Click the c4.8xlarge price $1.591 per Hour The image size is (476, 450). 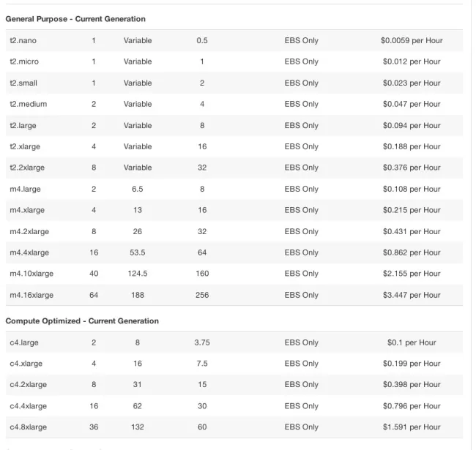point(412,427)
